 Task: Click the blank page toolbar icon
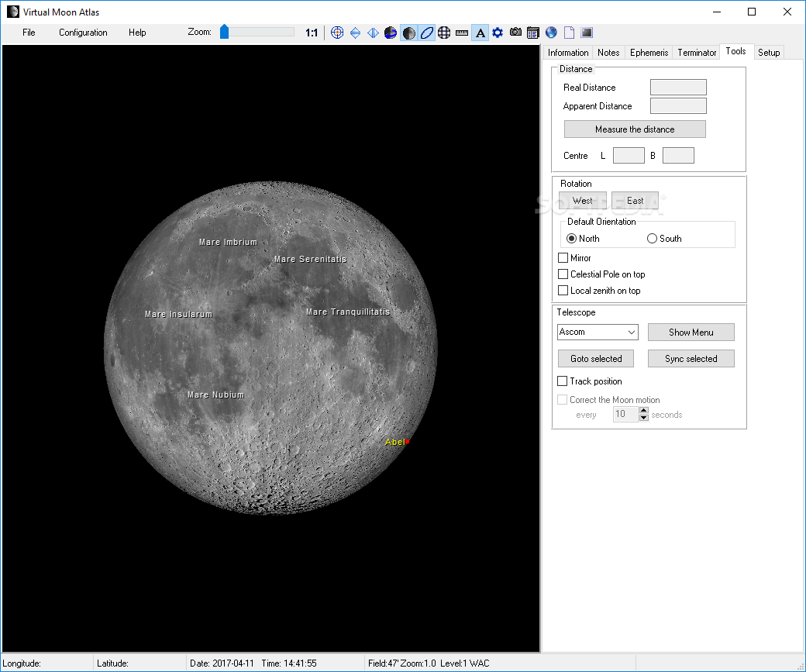pos(569,33)
